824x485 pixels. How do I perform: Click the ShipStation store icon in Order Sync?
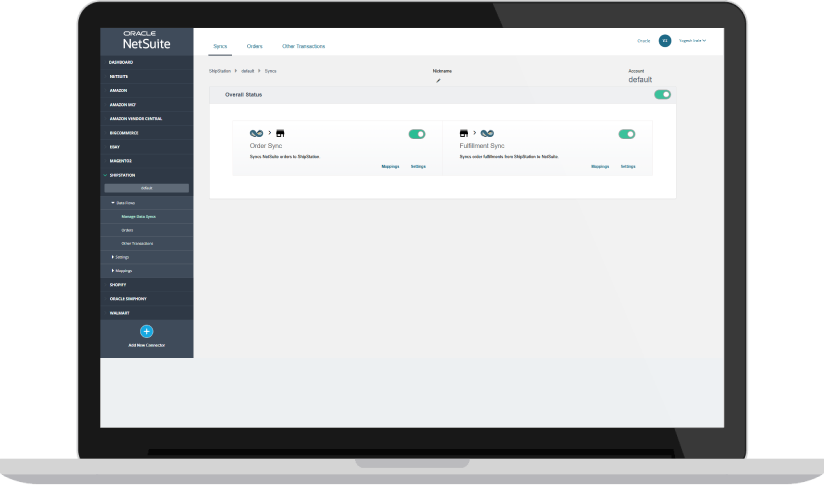pyautogui.click(x=281, y=133)
